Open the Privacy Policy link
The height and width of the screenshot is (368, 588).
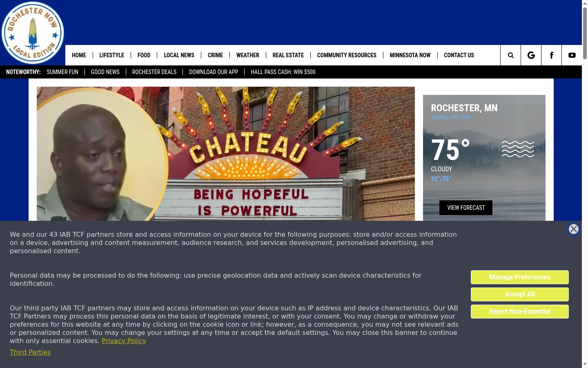coord(124,341)
